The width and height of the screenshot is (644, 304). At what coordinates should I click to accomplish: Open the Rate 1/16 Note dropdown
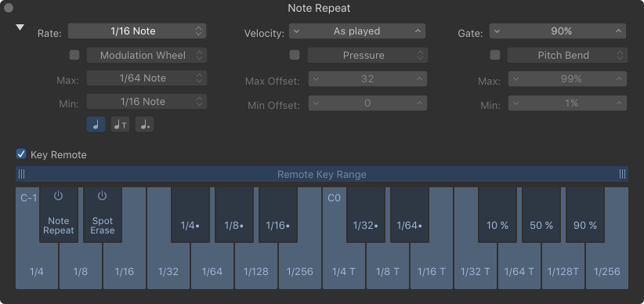[x=137, y=31]
